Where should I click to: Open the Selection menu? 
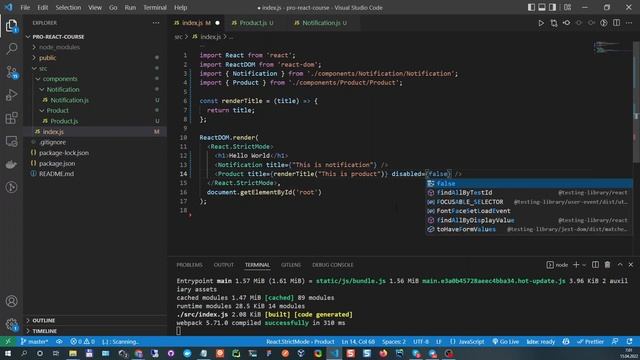click(68, 7)
